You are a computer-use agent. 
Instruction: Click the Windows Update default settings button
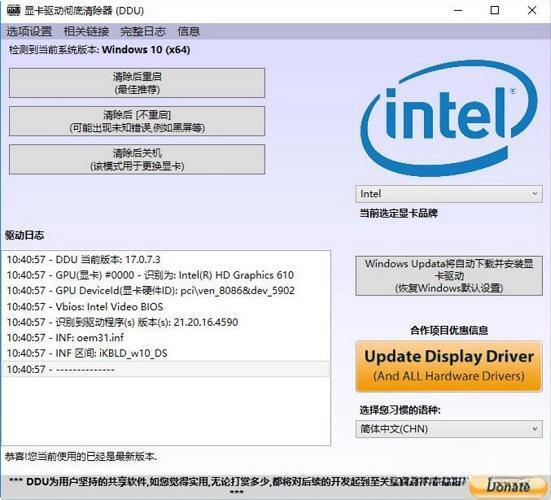coord(449,276)
